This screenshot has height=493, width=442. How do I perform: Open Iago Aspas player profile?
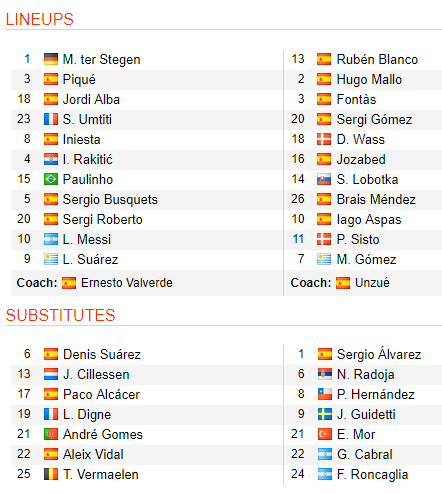coord(369,220)
